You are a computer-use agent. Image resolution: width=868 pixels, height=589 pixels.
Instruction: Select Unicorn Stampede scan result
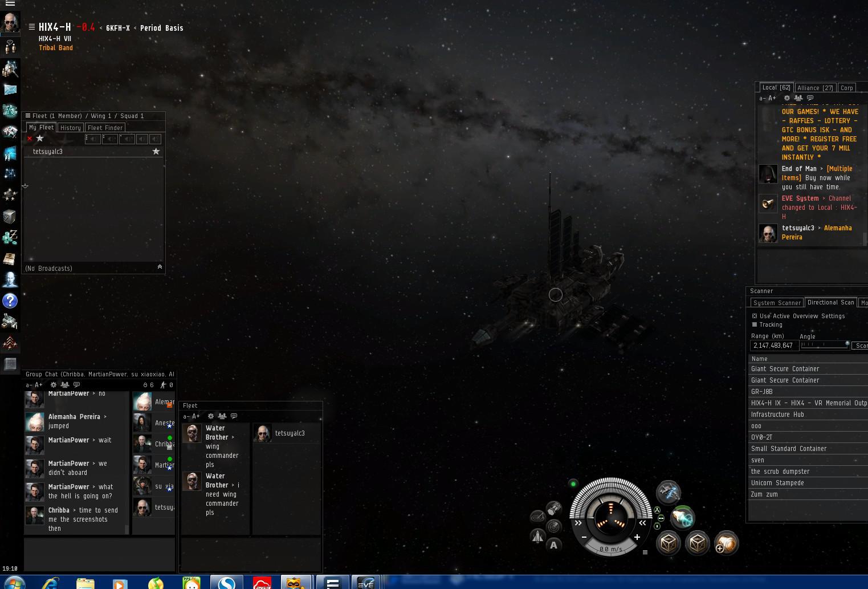(x=808, y=483)
